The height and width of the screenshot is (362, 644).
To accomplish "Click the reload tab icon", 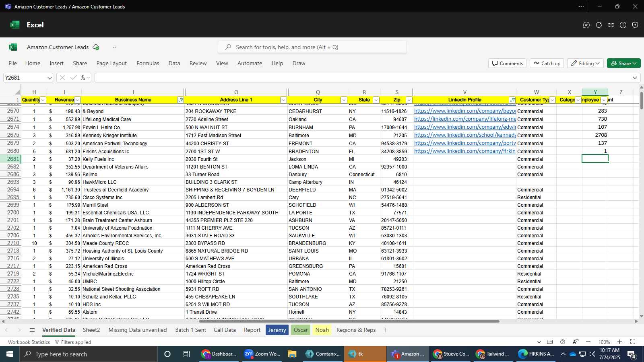I will tap(599, 25).
